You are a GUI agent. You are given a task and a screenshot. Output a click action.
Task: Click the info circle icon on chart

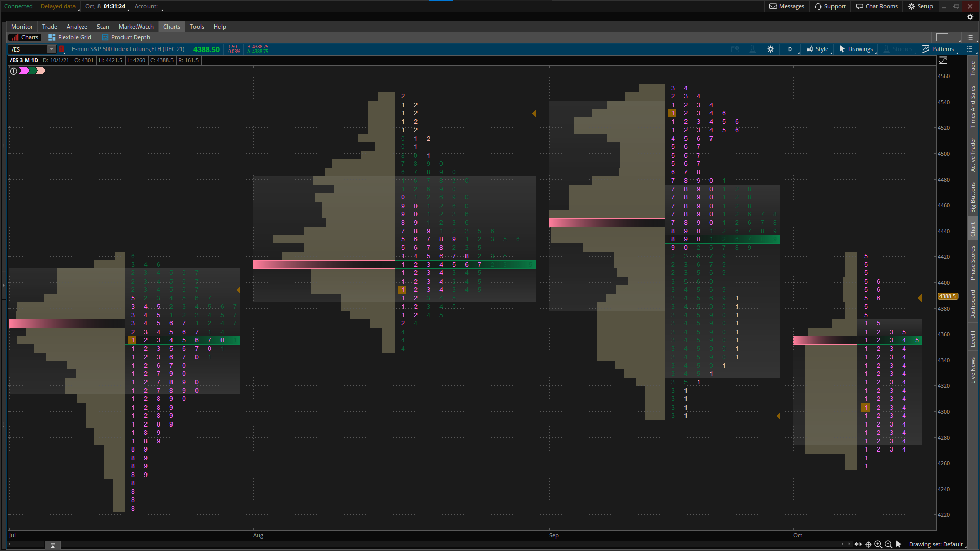point(14,71)
